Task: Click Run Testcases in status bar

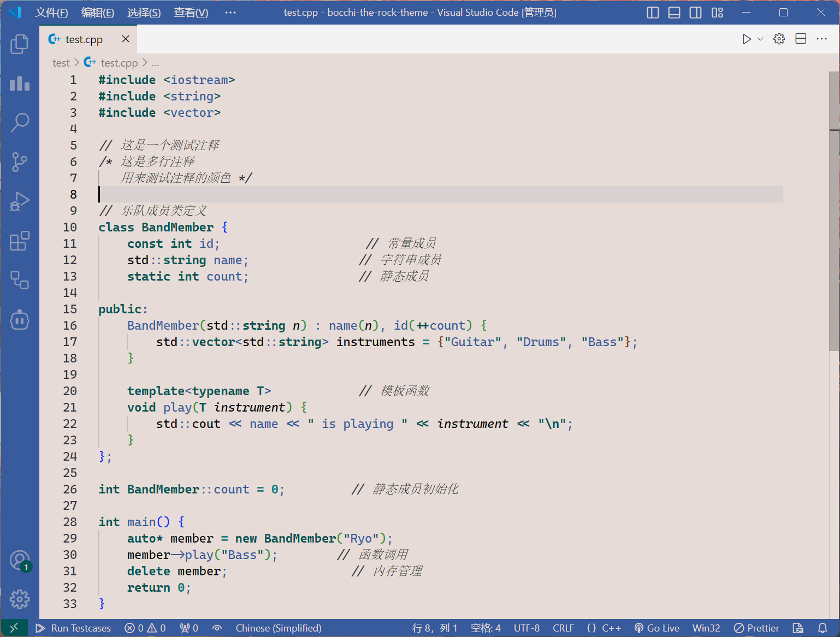Action: 73,628
